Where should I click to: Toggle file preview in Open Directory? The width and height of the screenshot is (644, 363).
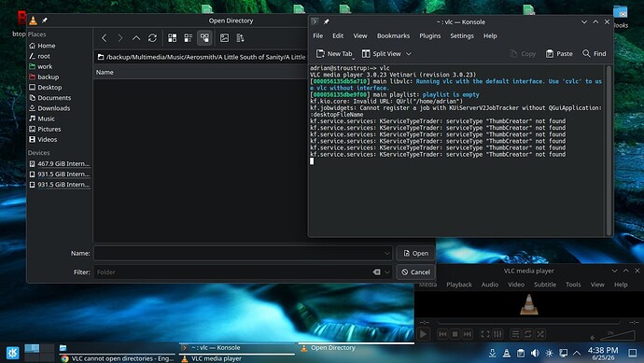tap(224, 38)
